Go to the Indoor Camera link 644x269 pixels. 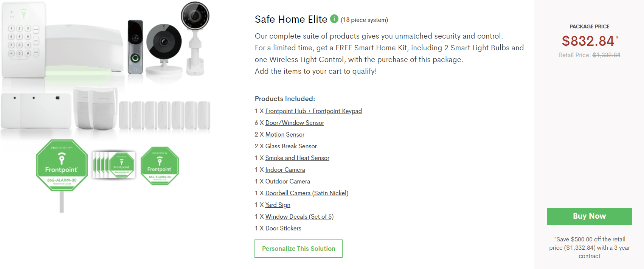(x=285, y=169)
